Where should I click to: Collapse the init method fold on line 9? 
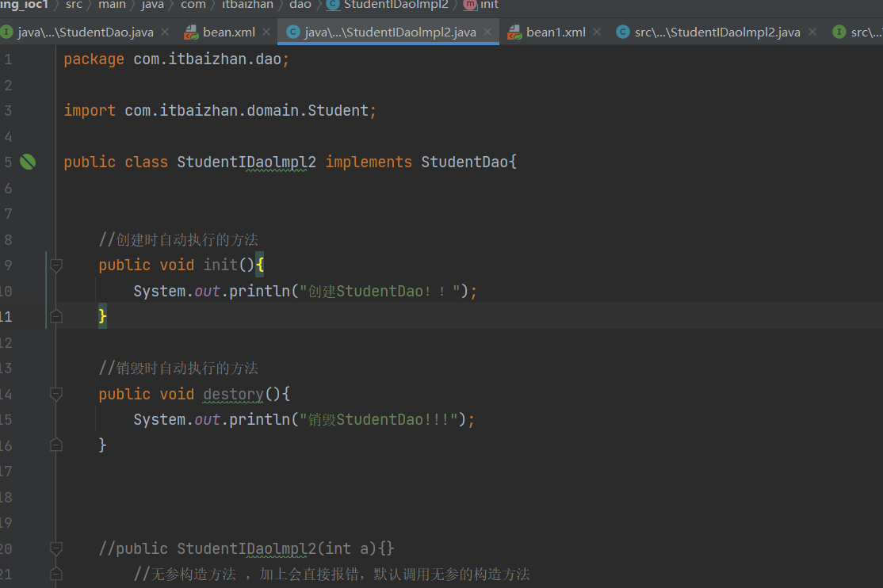(55, 265)
